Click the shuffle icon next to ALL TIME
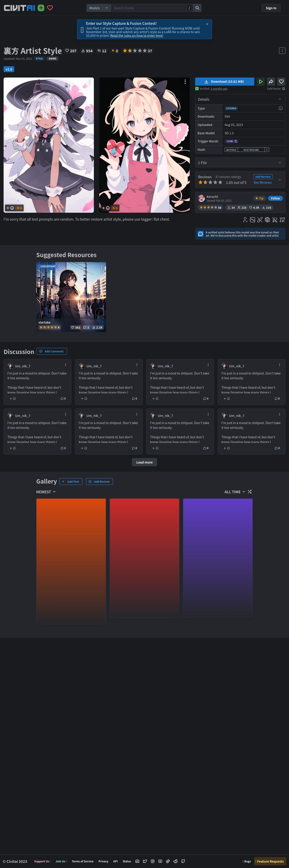This screenshot has width=289, height=868. tap(250, 492)
